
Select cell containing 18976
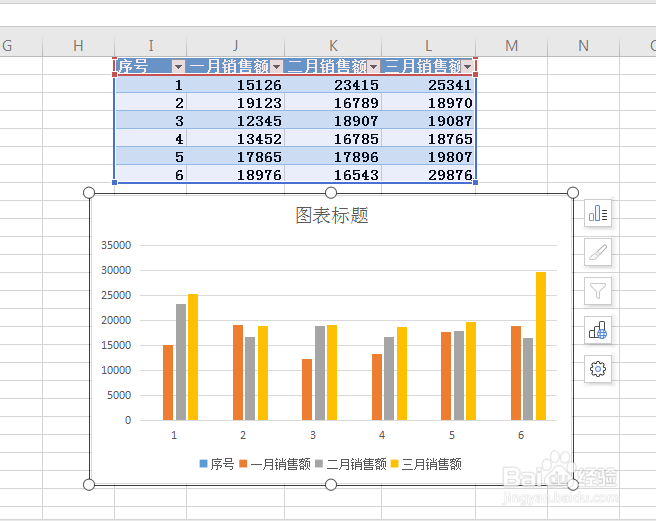coord(236,174)
